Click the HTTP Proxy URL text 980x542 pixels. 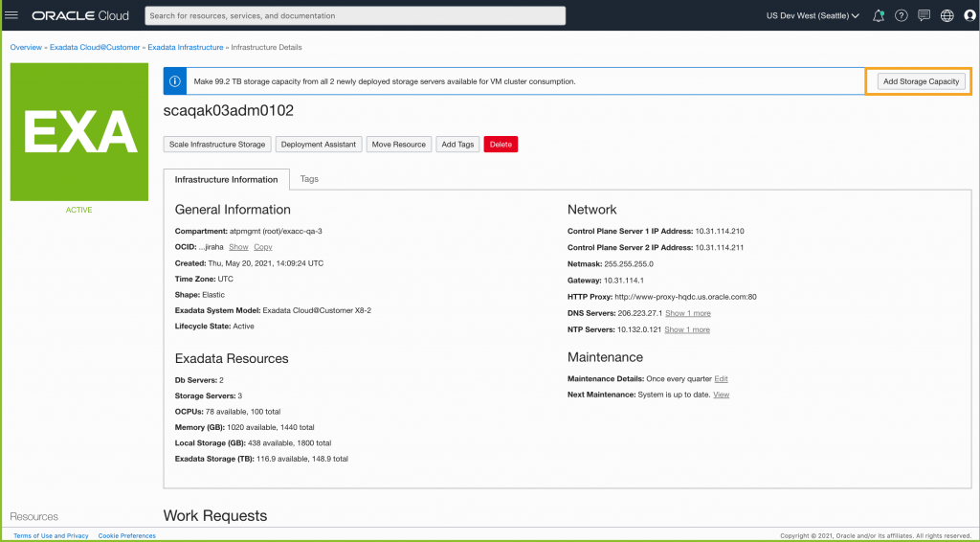coord(685,297)
